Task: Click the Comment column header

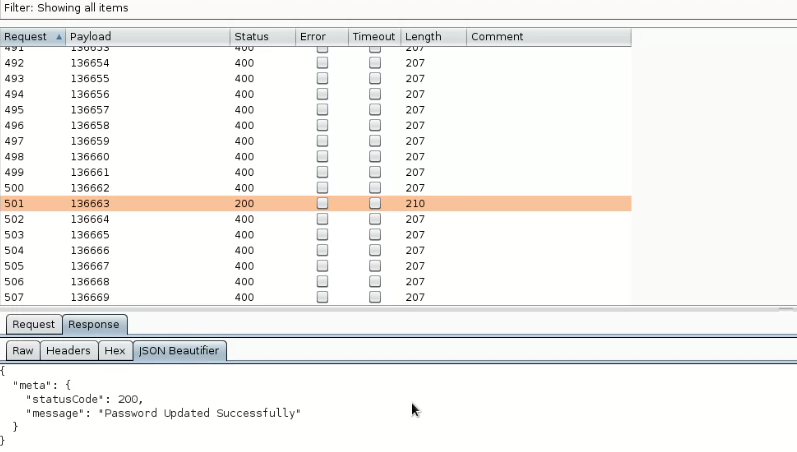Action: coord(548,37)
